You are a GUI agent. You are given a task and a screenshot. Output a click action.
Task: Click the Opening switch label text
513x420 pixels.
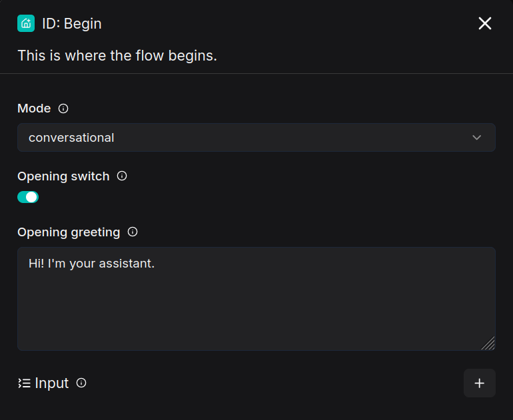tap(63, 176)
